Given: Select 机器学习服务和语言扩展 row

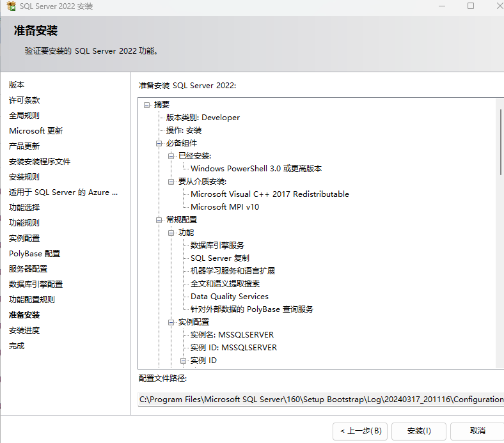Looking at the screenshot, I should (233, 271).
